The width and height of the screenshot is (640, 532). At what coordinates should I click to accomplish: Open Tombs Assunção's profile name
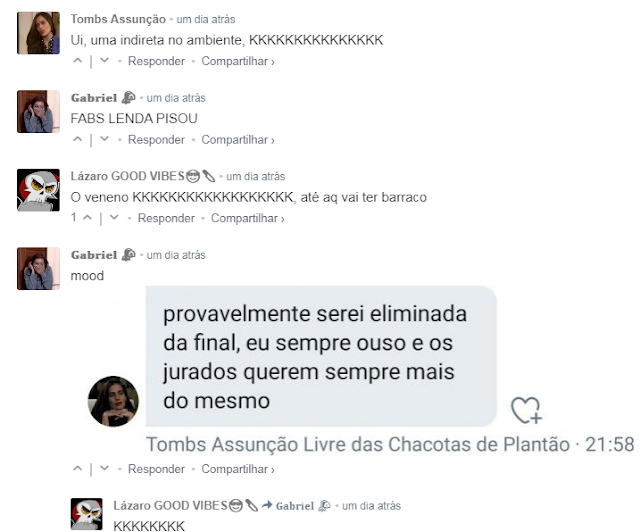coord(118,19)
